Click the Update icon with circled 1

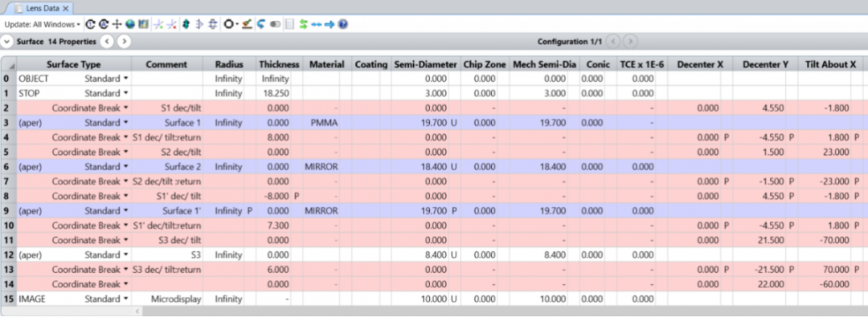[90, 24]
